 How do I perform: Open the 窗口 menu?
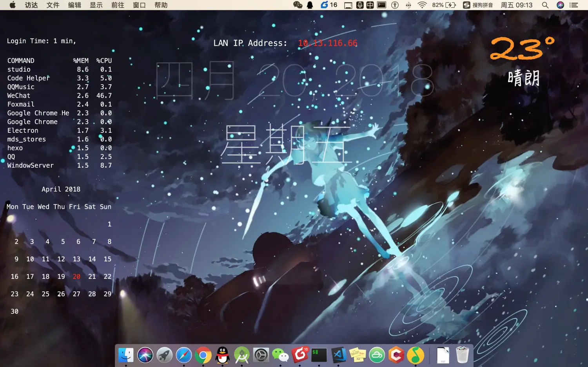click(139, 5)
